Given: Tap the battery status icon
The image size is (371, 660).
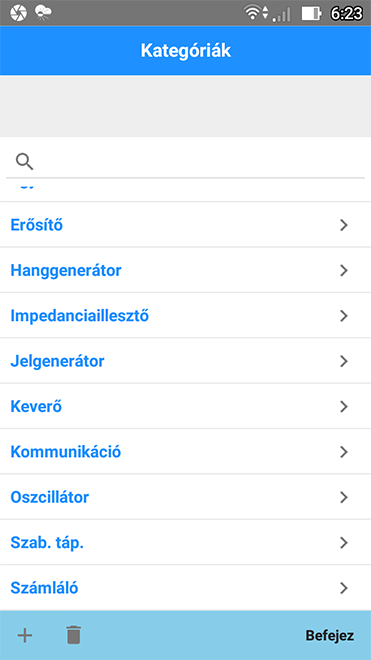Looking at the screenshot, I should 312,13.
